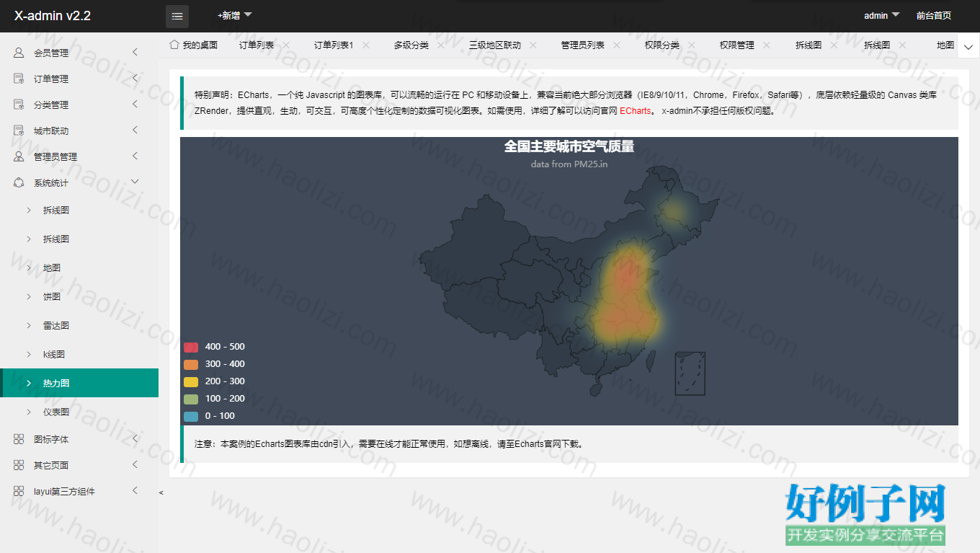The height and width of the screenshot is (553, 980).
Task: Close the 权限分类 tab
Action: click(x=692, y=45)
